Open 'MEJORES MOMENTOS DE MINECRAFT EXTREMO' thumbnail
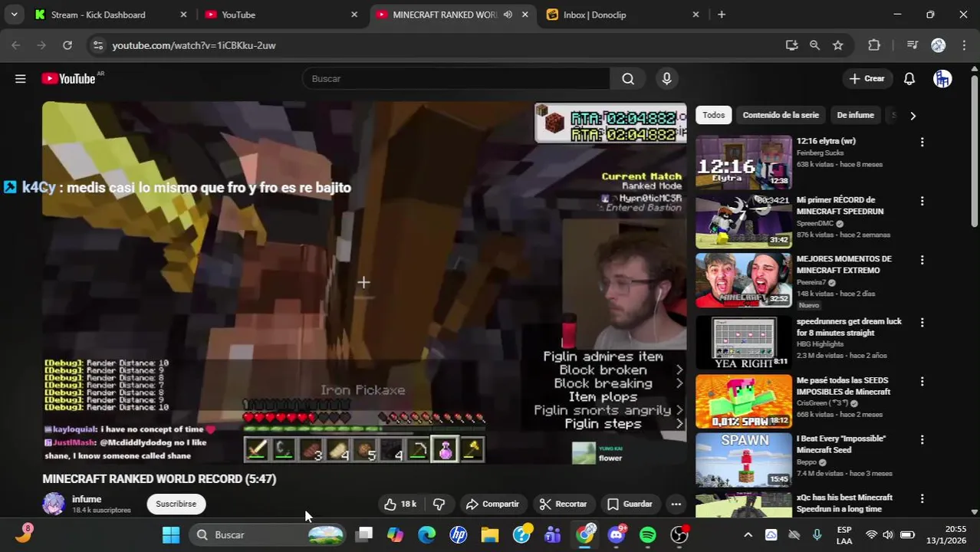The height and width of the screenshot is (552, 980). click(x=744, y=280)
